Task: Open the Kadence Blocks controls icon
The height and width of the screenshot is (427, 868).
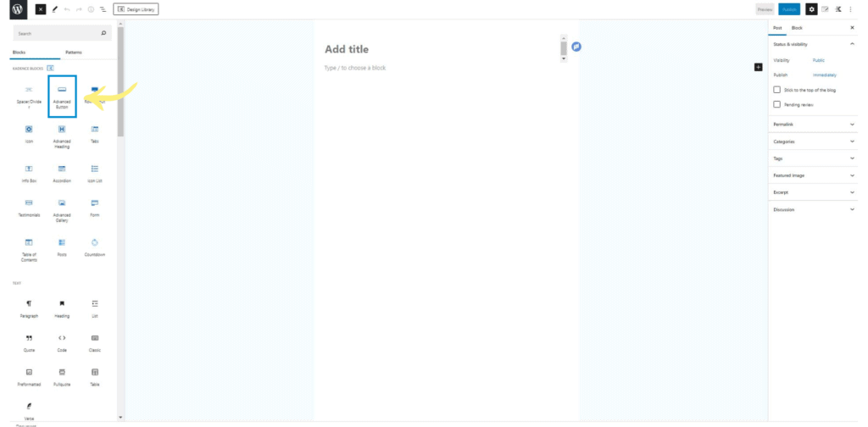Action: click(838, 9)
